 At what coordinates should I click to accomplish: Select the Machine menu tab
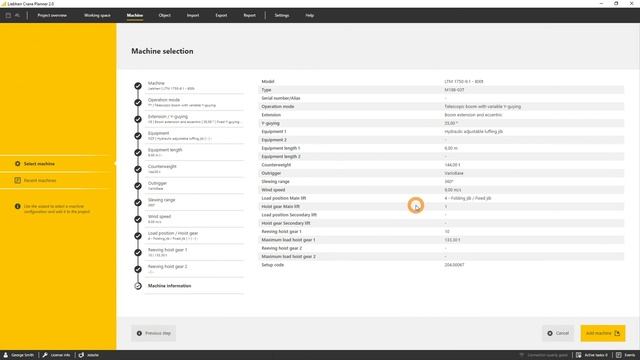135,16
